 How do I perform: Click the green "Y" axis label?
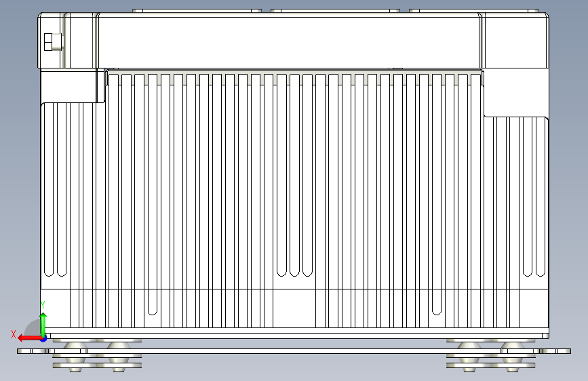[43, 305]
